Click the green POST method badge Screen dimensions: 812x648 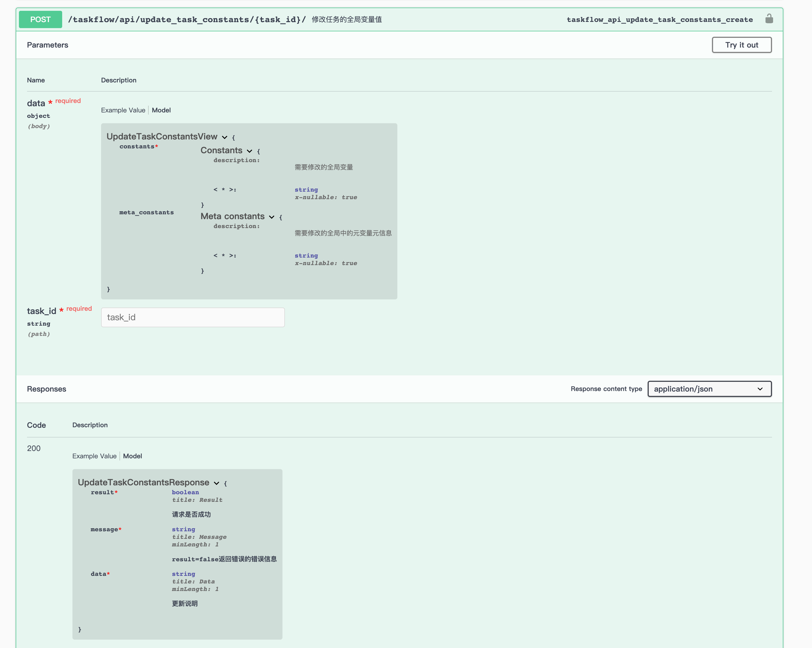(x=40, y=19)
